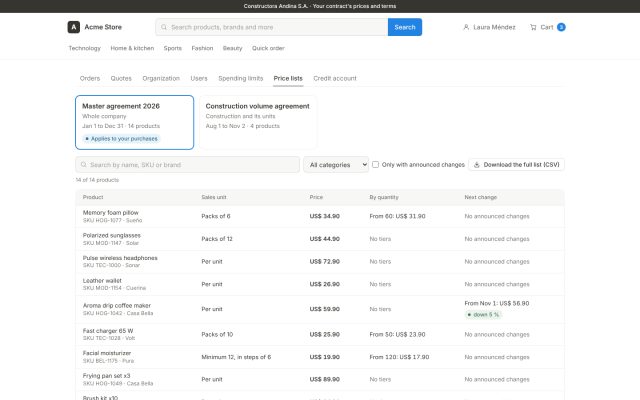Click the Constructora Andina S.A. top banner
Viewport: 640px width, 400px height.
(320, 6)
